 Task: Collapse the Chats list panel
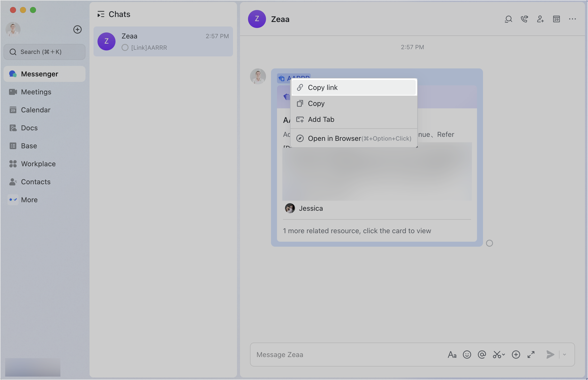point(101,14)
